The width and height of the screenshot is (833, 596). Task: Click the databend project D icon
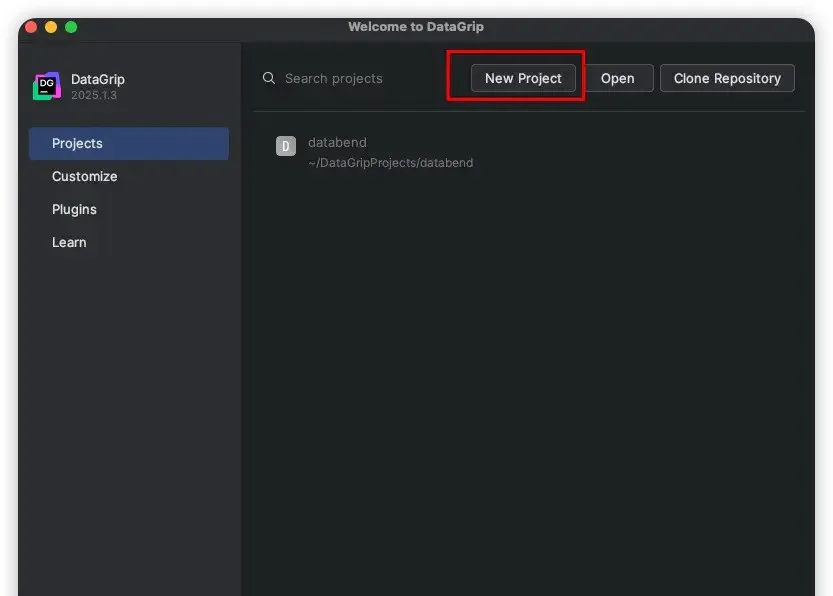[x=286, y=146]
